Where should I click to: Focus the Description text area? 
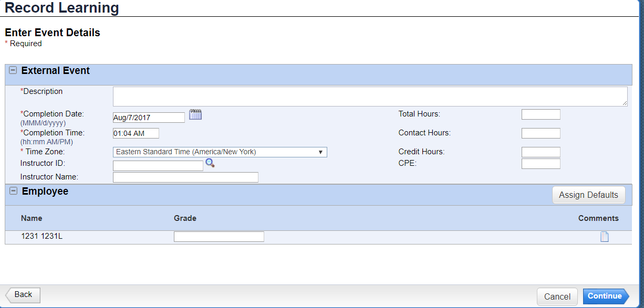[370, 97]
